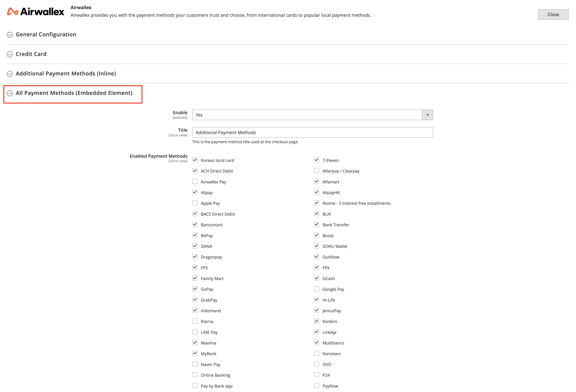
Task: Enable the Naver Pay checkbox
Action: 195,364
